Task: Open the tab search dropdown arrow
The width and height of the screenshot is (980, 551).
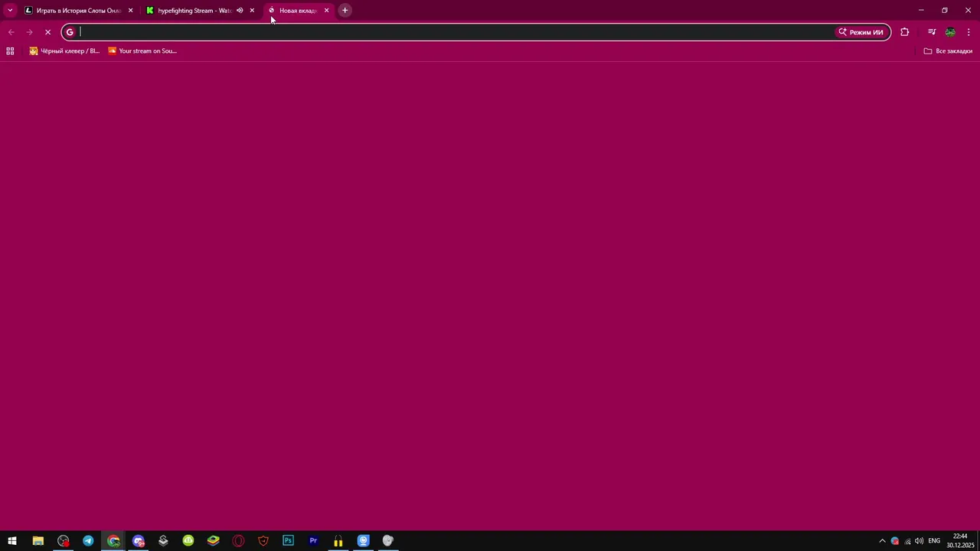Action: coord(10,10)
